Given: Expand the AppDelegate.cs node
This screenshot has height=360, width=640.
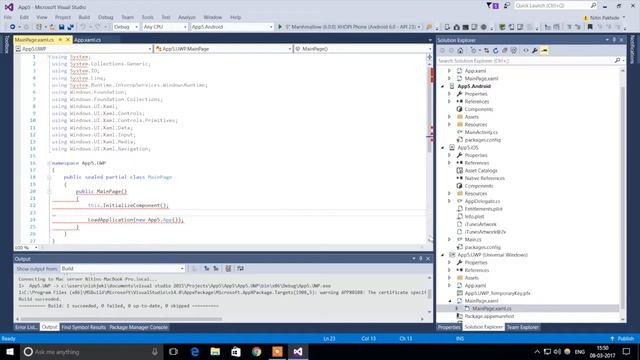Looking at the screenshot, I should (450, 201).
